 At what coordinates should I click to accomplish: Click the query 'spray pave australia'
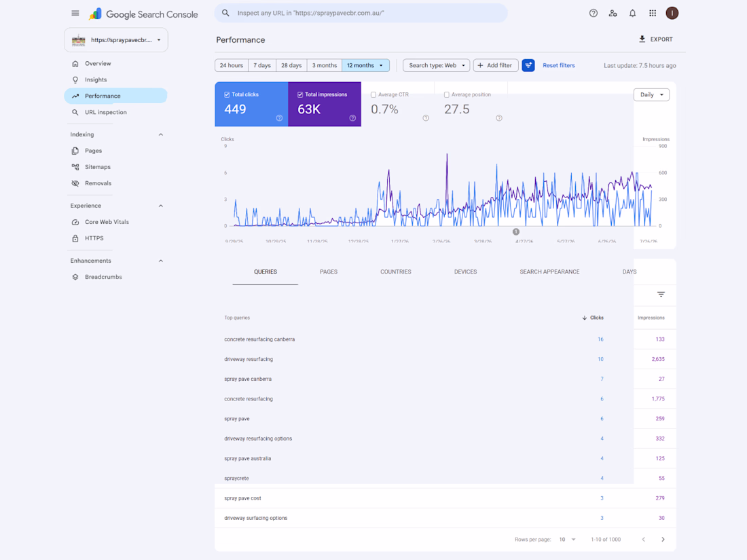tap(248, 459)
